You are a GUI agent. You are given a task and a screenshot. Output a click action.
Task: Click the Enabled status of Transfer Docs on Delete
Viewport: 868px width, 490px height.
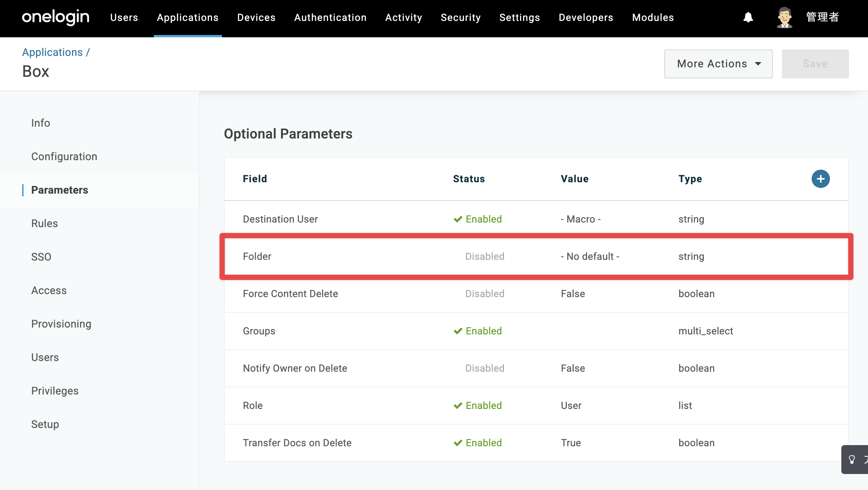478,443
